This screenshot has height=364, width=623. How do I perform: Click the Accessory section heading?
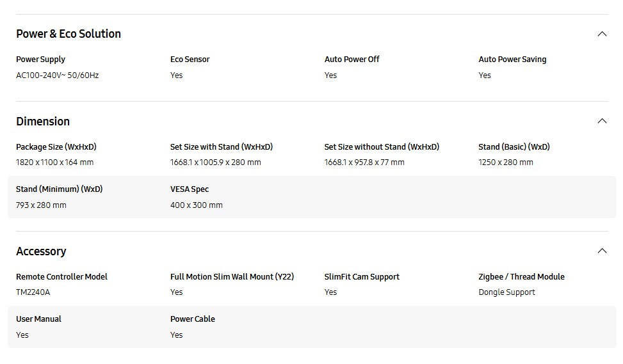[41, 251]
